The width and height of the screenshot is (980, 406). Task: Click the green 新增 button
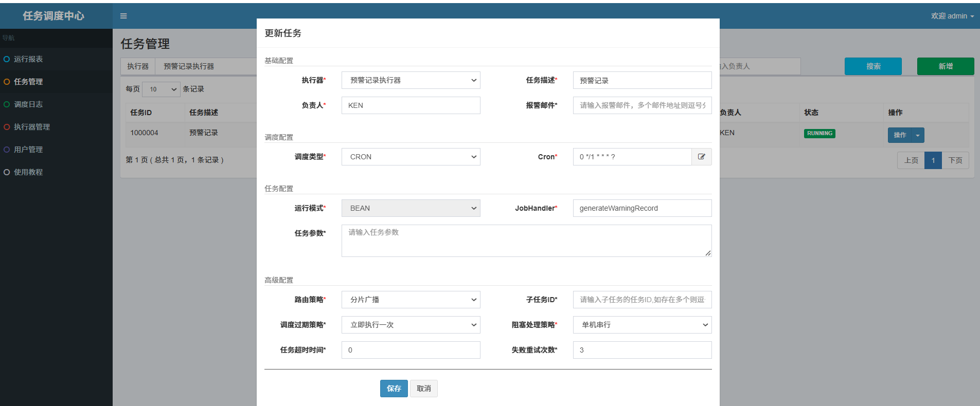(946, 66)
